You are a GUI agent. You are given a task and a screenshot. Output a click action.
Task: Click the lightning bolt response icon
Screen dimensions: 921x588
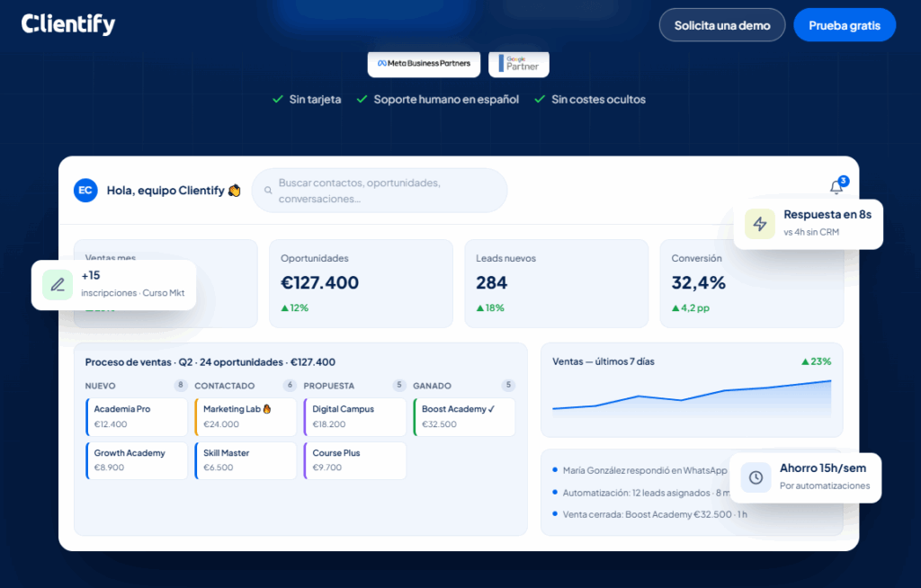(x=760, y=224)
